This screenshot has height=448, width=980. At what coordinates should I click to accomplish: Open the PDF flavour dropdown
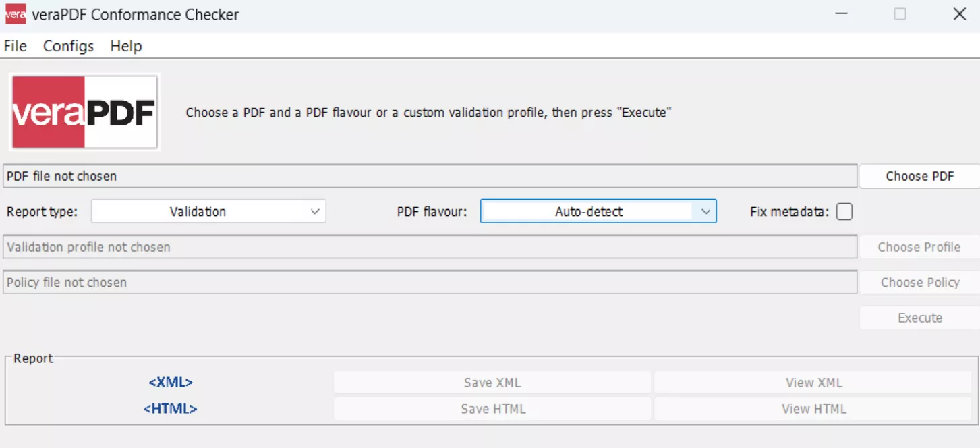(x=598, y=211)
